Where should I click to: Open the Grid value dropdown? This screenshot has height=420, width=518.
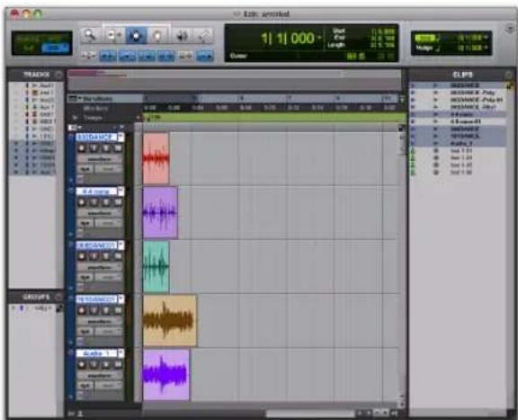[486, 38]
